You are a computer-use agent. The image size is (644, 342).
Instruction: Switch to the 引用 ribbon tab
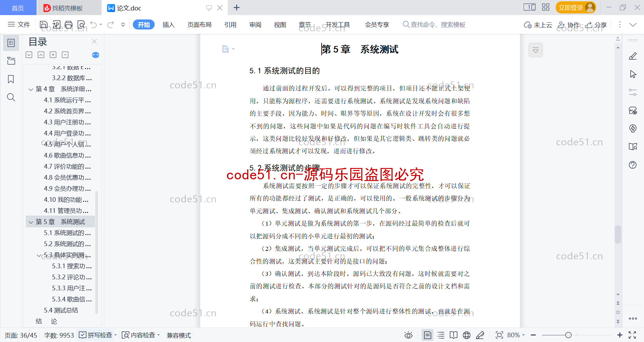tap(230, 24)
